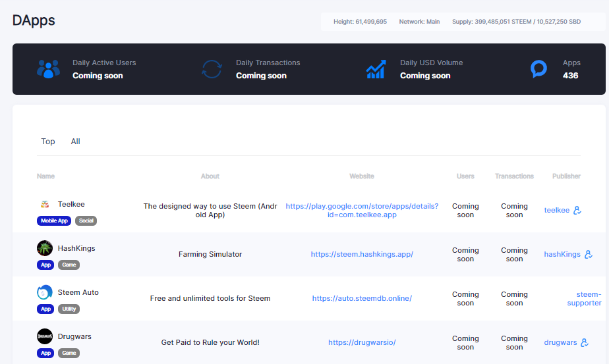The image size is (609, 364).
Task: Click the Network: Main status text
Action: click(419, 22)
